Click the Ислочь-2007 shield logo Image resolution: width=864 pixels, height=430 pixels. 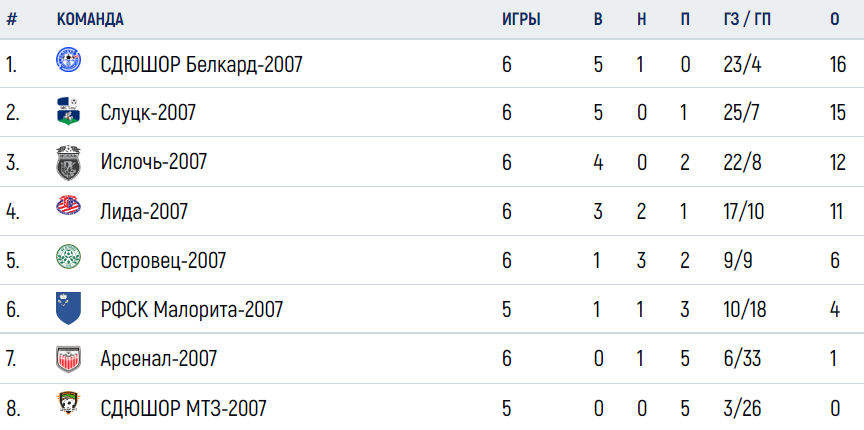click(x=68, y=162)
